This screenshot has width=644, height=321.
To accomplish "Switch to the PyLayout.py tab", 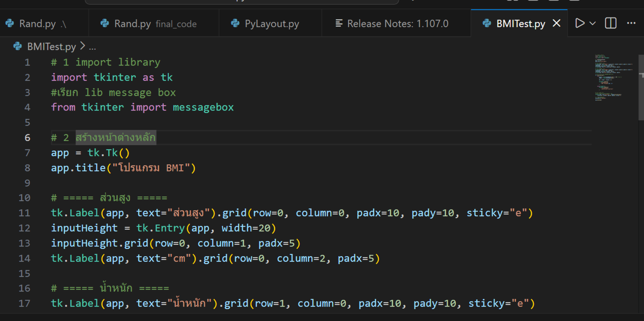I will (272, 24).
